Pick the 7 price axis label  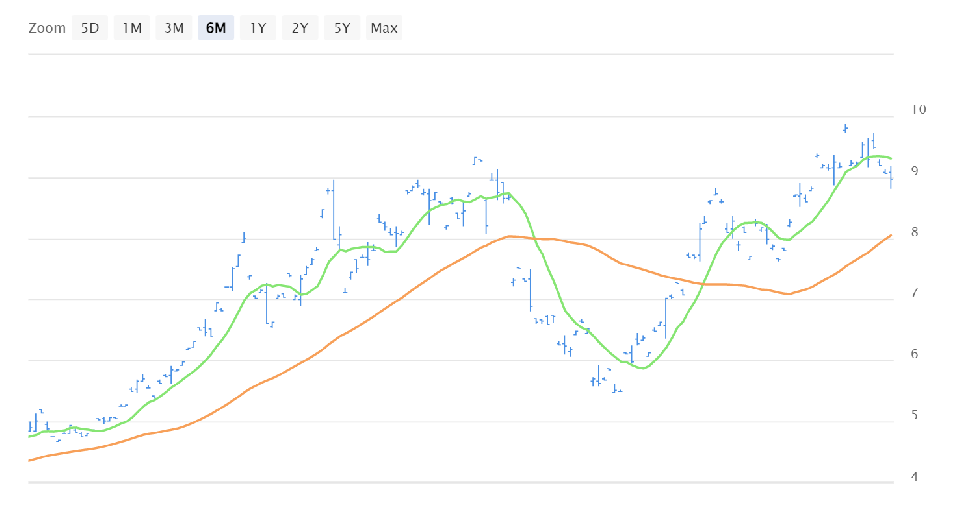click(x=914, y=294)
